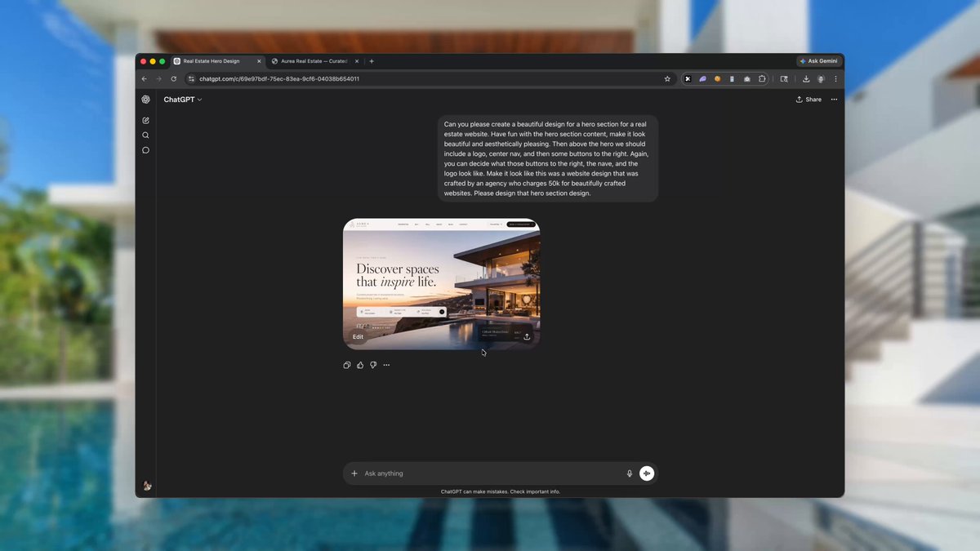This screenshot has height=551, width=980.
Task: Click the search chats magnifier icon
Action: (x=145, y=136)
